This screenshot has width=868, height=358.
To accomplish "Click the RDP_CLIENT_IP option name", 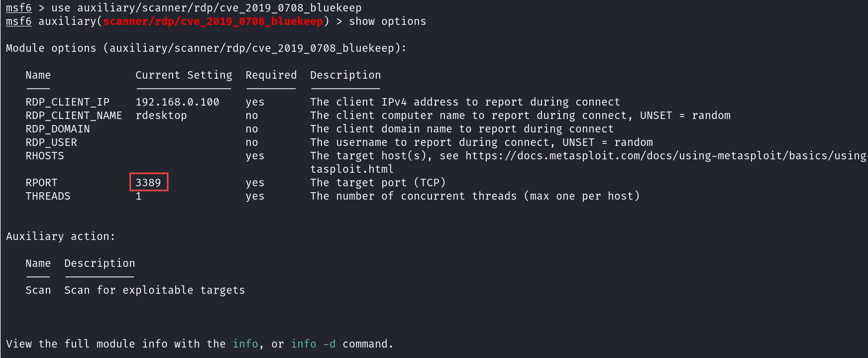I will (x=67, y=102).
